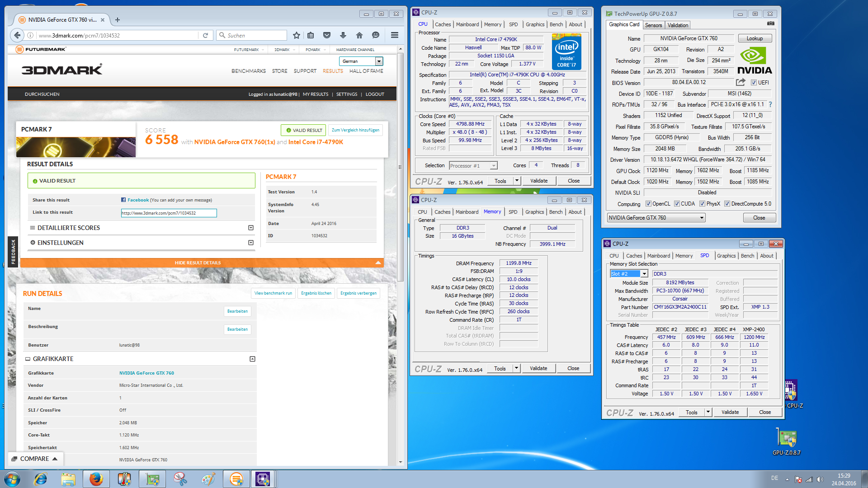Open the thermometer monitoring app on taskbar
This screenshot has width=868, height=488.
(124, 479)
